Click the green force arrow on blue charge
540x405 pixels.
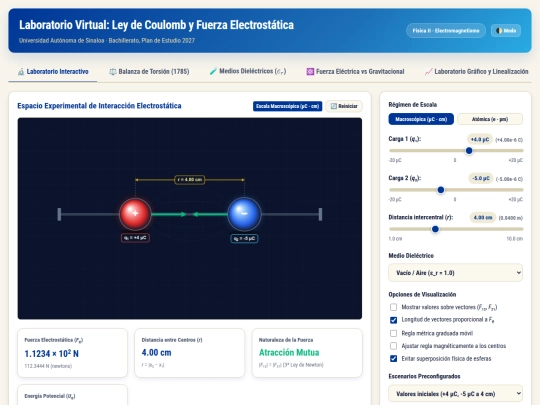[x=210, y=214]
